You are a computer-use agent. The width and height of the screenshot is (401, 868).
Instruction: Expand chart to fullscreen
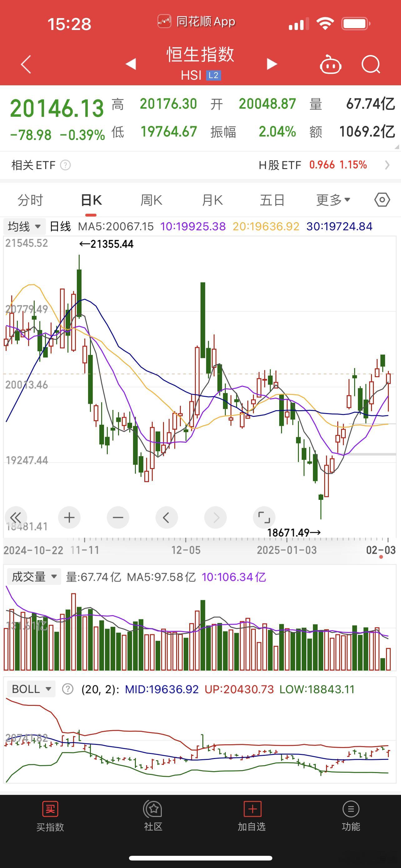click(264, 517)
